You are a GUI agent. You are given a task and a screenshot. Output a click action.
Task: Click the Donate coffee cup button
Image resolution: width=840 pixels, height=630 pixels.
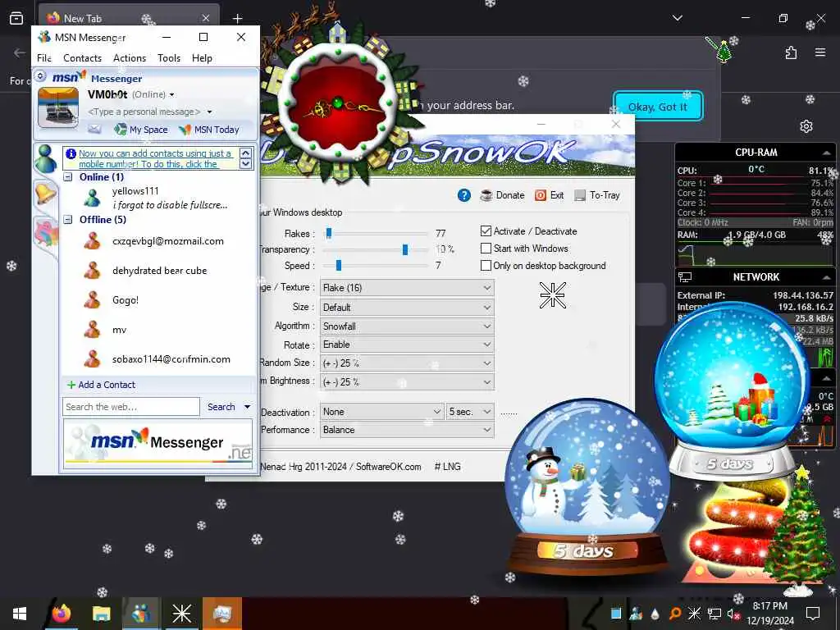502,195
